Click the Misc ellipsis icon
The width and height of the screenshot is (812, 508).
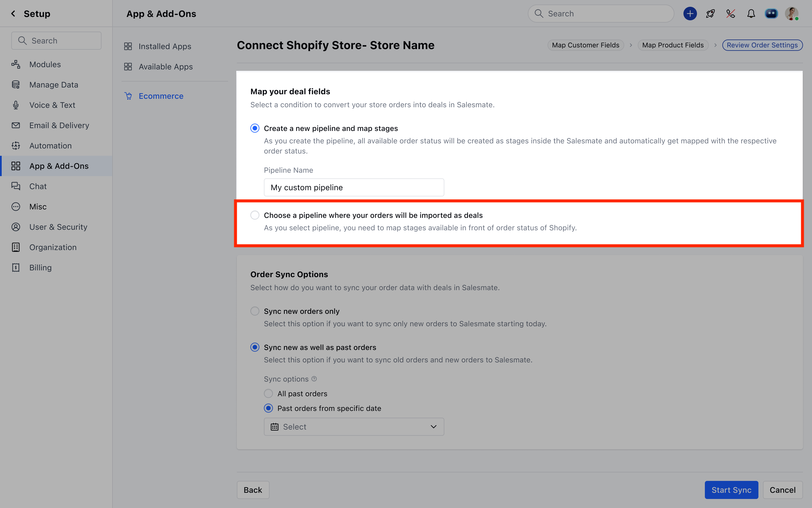pyautogui.click(x=16, y=207)
